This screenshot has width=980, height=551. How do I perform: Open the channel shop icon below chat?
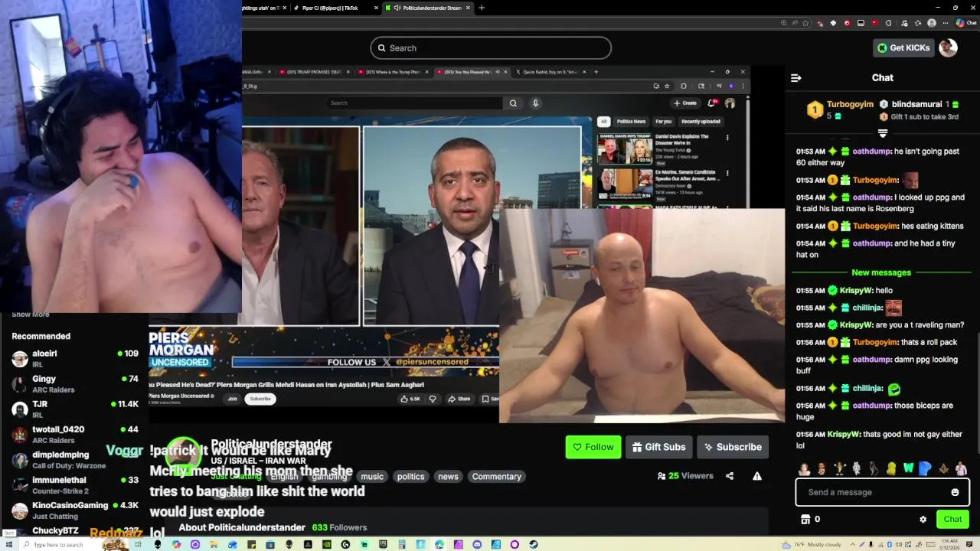tap(805, 519)
